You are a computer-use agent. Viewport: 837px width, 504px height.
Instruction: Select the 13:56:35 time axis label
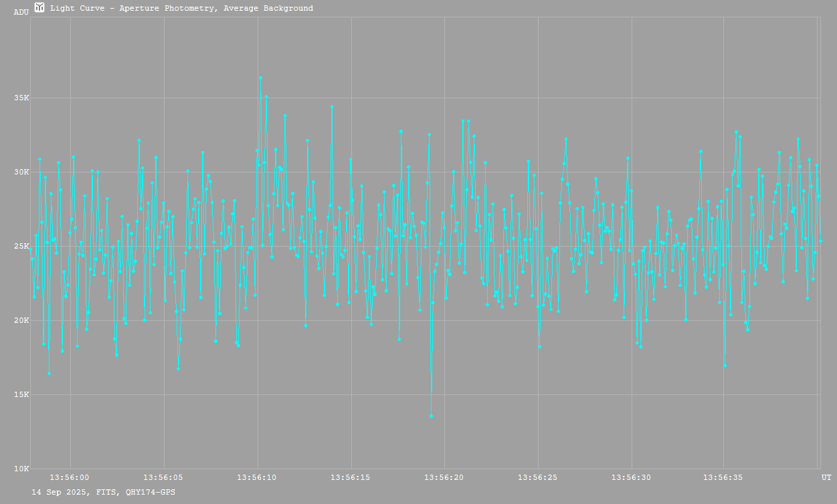tap(723, 478)
